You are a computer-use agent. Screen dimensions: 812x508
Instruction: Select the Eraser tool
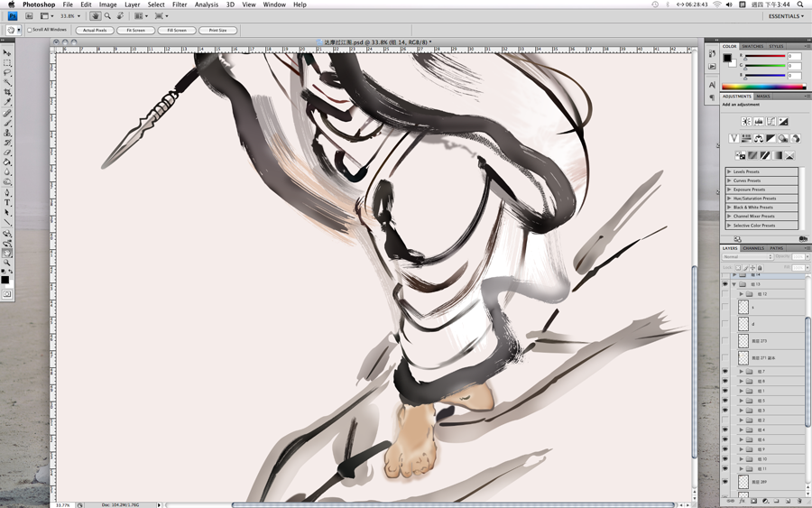6,152
